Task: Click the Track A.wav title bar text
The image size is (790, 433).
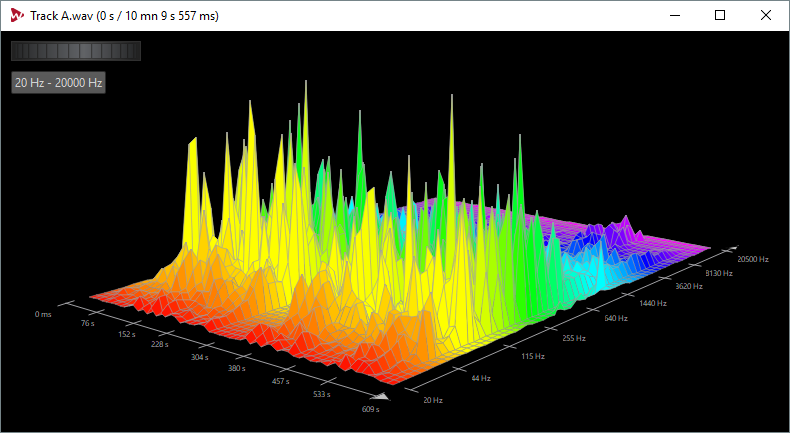Action: pos(124,16)
